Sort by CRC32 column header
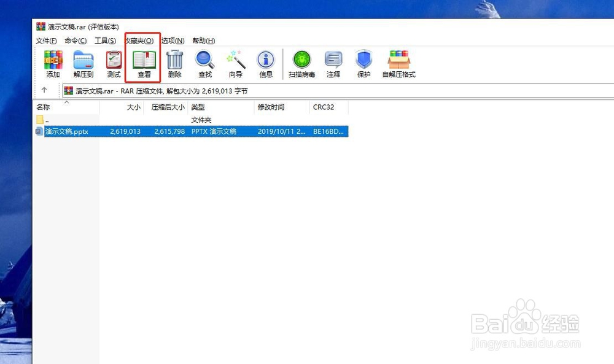 (329, 107)
